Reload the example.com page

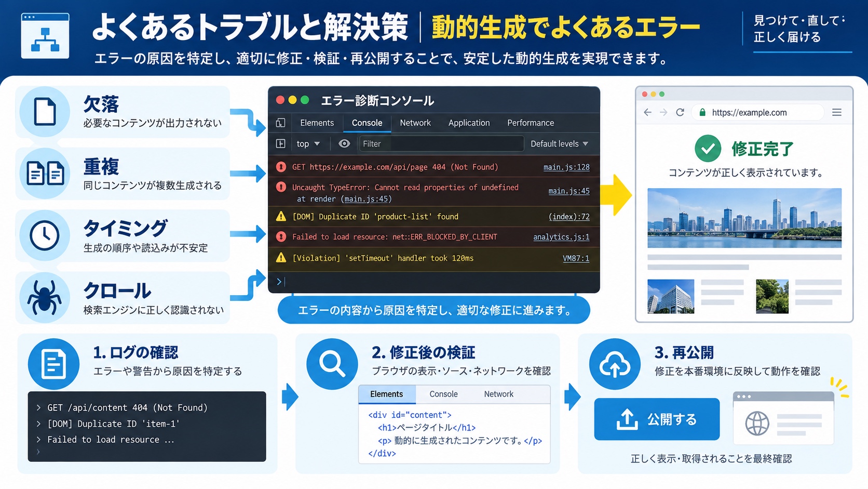(x=680, y=112)
